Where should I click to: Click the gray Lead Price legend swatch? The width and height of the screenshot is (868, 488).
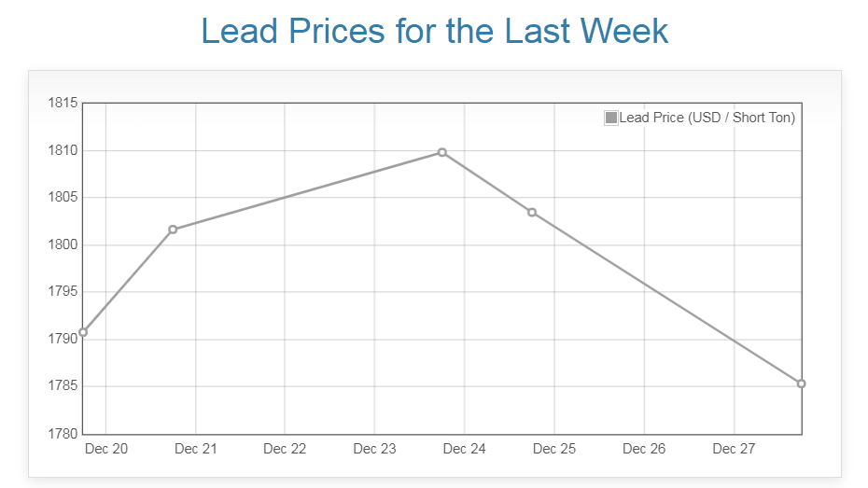tap(611, 118)
